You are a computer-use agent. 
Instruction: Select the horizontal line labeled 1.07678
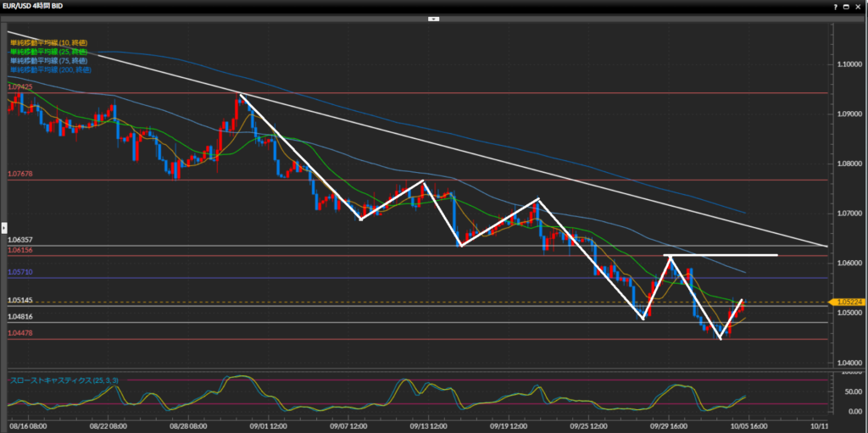click(x=424, y=180)
